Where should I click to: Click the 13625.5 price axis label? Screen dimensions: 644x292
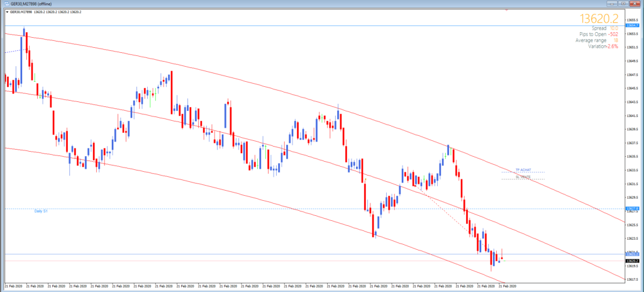[631, 225]
